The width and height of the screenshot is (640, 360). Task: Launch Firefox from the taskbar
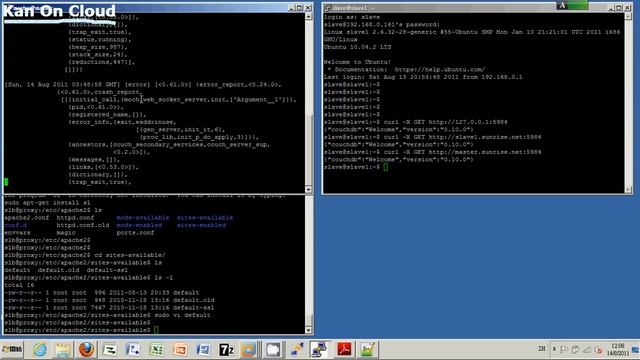coord(86,349)
